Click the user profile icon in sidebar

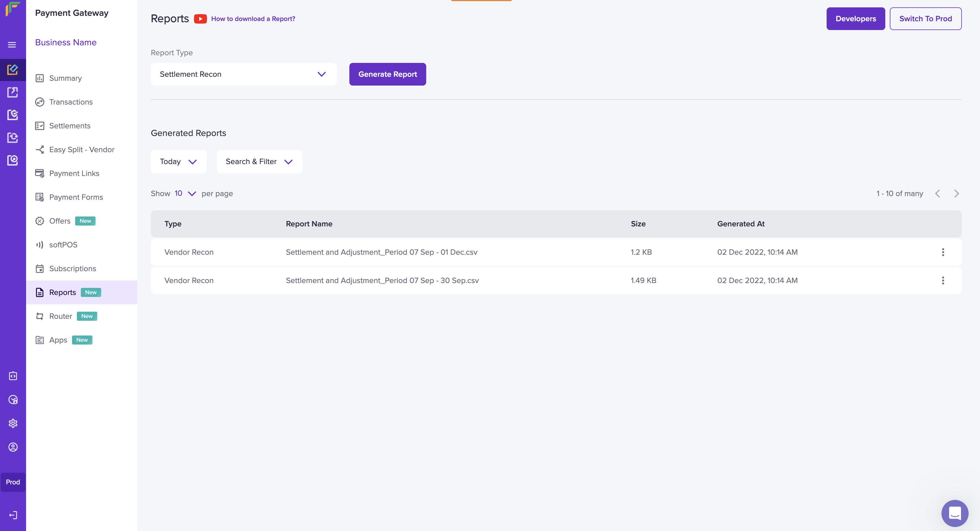tap(13, 447)
